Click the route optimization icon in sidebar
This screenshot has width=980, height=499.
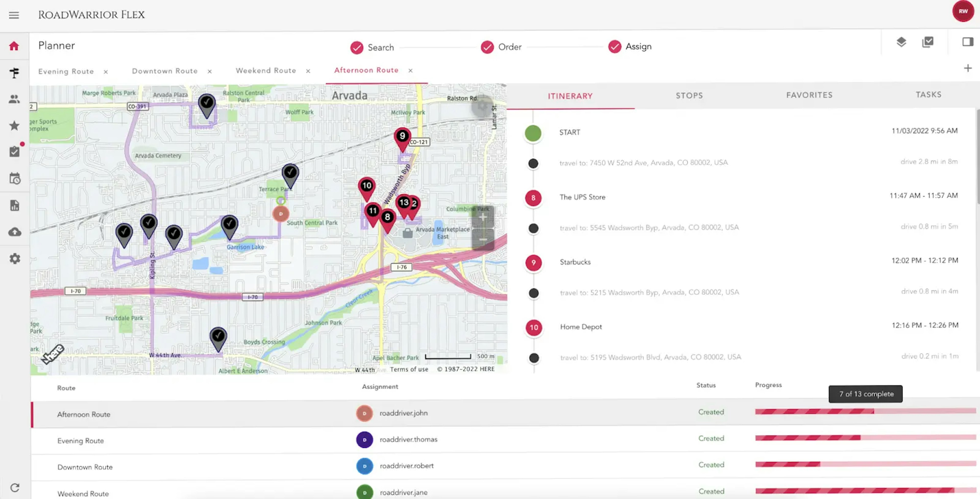pyautogui.click(x=14, y=72)
